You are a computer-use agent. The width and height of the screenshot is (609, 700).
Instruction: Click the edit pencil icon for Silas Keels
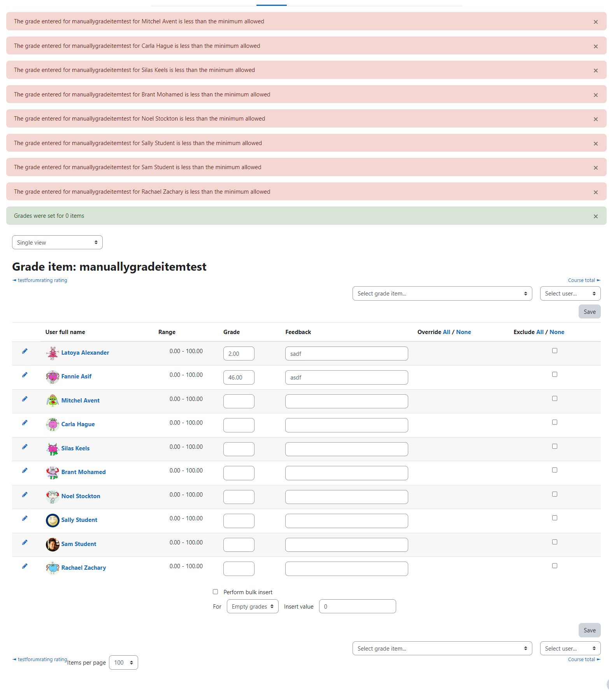pos(25,447)
